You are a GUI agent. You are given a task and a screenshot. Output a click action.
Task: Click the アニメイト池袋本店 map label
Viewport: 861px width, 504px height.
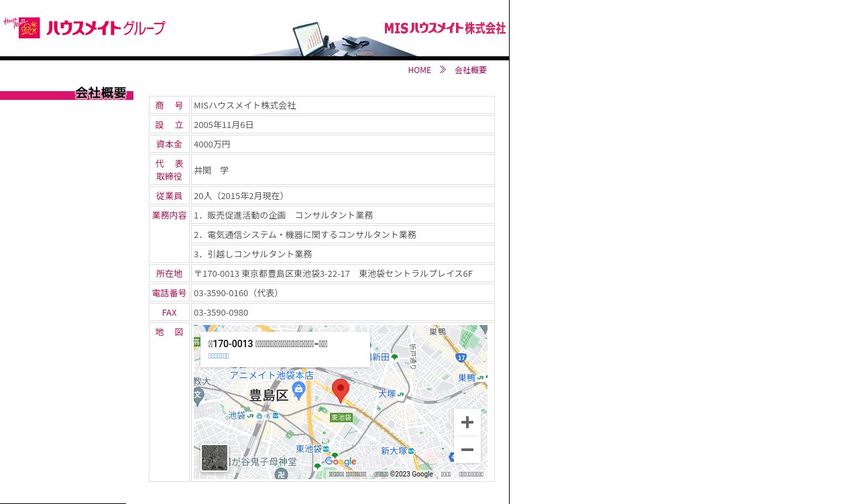[272, 375]
